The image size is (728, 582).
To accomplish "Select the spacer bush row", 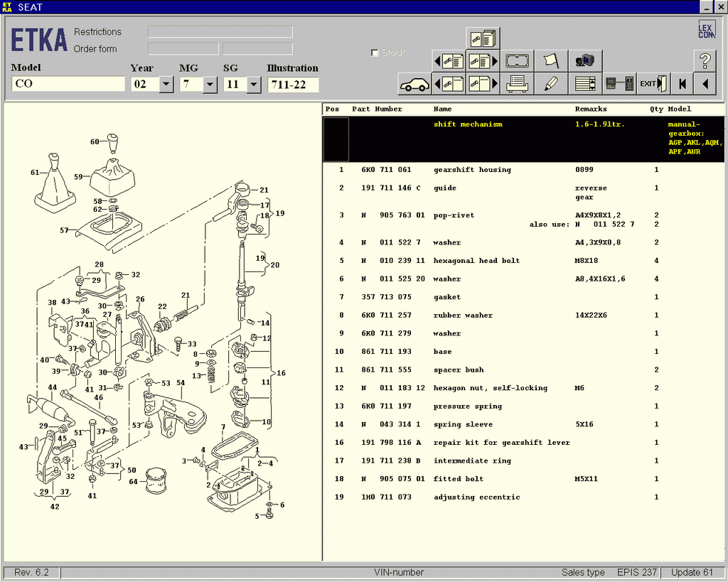I will click(x=523, y=370).
